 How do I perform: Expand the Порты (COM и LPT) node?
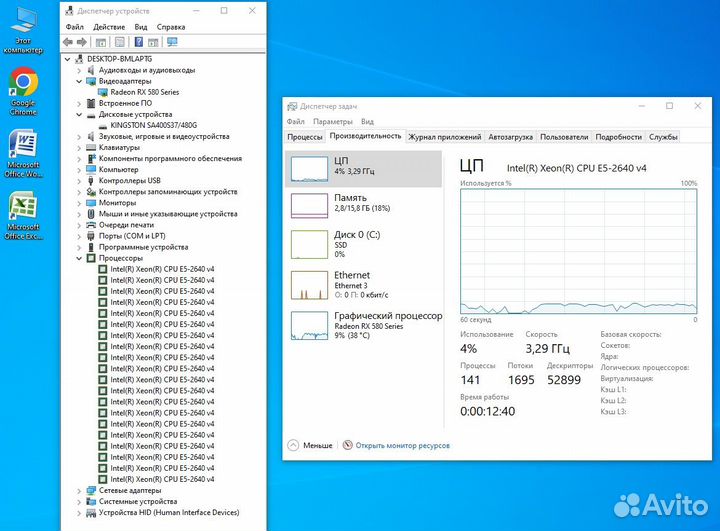click(x=79, y=236)
